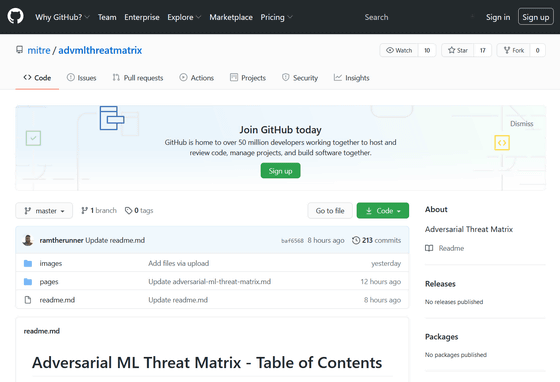Viewport: 560px width, 382px height.
Task: Open the master branch selector
Action: pos(44,211)
